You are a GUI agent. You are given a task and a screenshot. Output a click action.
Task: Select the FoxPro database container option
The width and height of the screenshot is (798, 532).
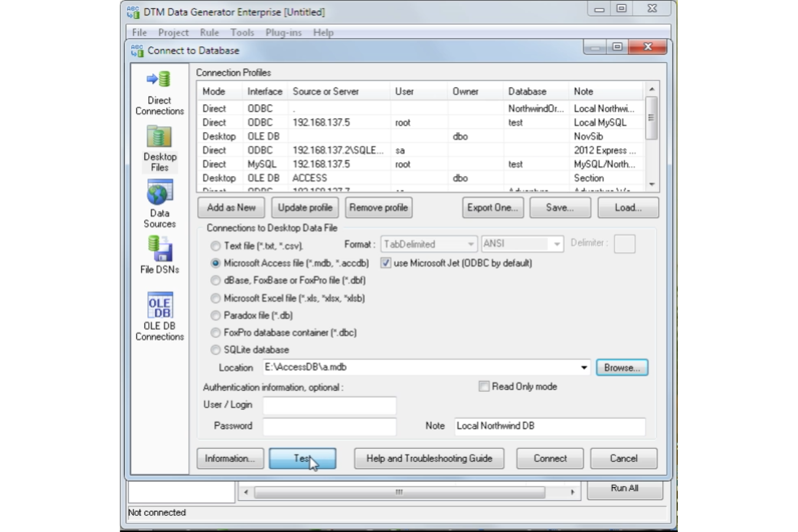click(x=216, y=333)
